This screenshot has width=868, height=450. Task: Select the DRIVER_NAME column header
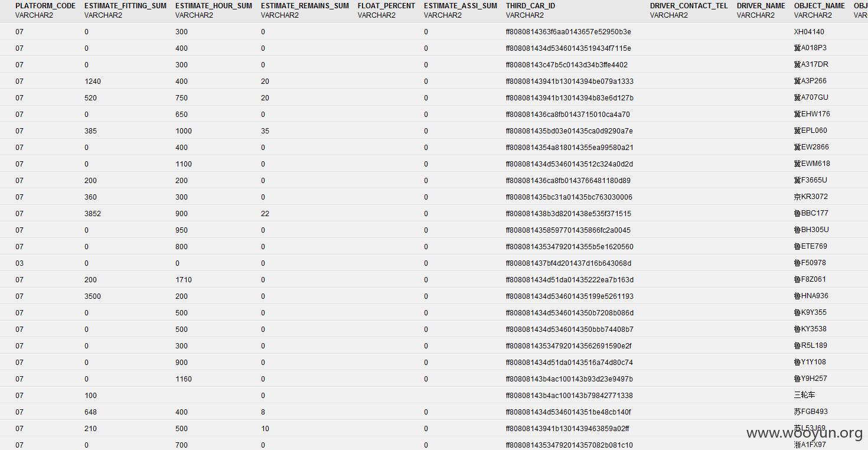coord(761,6)
